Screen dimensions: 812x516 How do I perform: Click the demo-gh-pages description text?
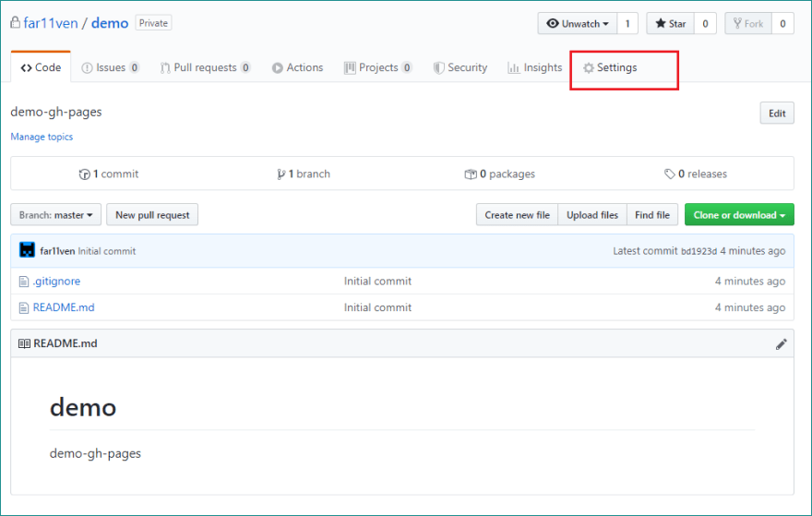(x=56, y=112)
